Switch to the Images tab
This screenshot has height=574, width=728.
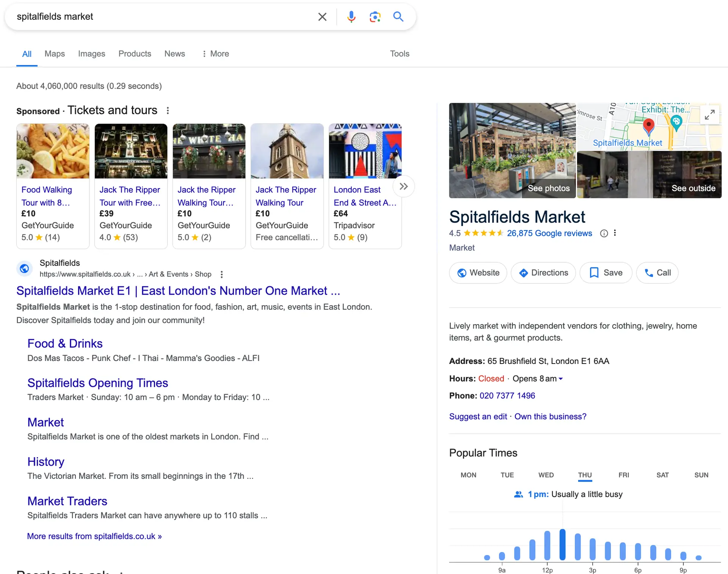point(91,54)
